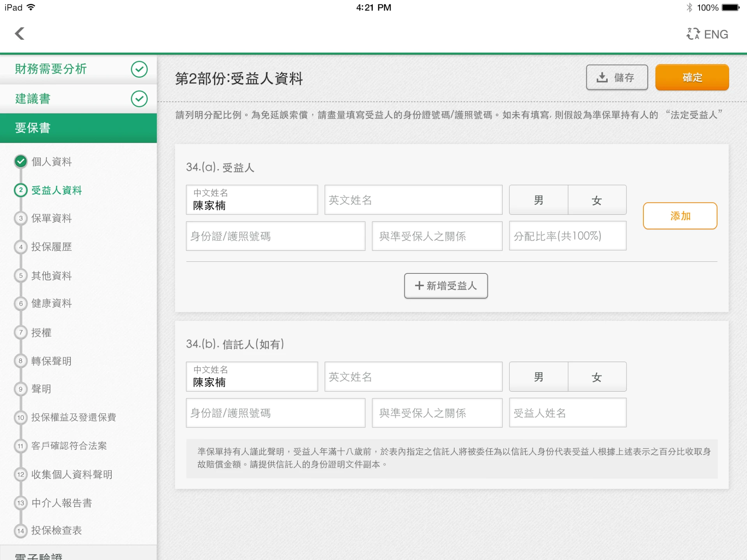Go to 轉保聲明 step

[x=52, y=361]
